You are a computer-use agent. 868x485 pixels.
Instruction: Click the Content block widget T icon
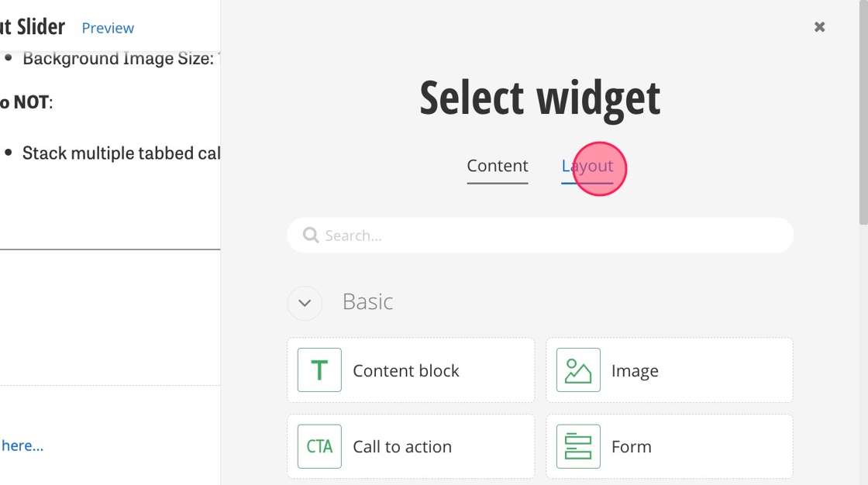click(319, 370)
